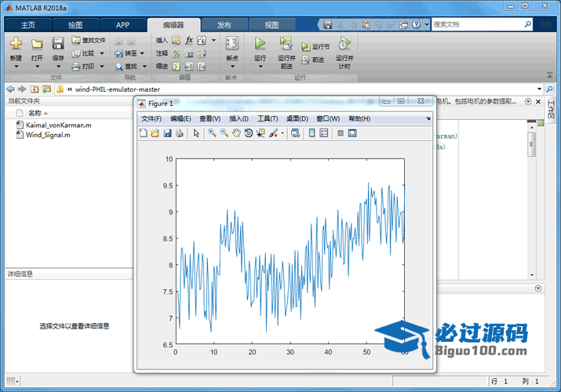Expand the current folder path dropdown arrow
The image size is (561, 392).
tap(539, 89)
